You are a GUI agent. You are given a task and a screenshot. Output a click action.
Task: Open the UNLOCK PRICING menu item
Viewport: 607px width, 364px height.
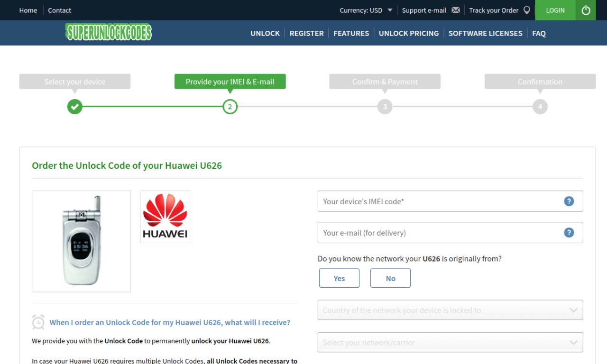pyautogui.click(x=409, y=33)
